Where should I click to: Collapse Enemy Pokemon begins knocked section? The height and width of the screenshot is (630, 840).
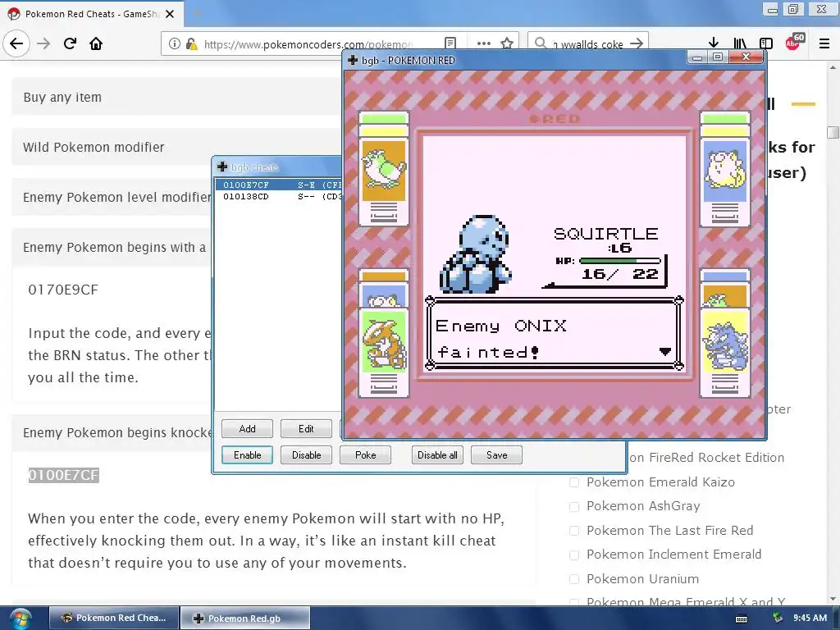[112, 432]
